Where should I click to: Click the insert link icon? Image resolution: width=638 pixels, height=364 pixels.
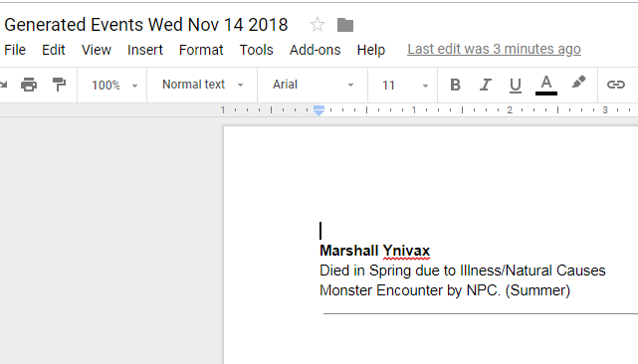616,85
